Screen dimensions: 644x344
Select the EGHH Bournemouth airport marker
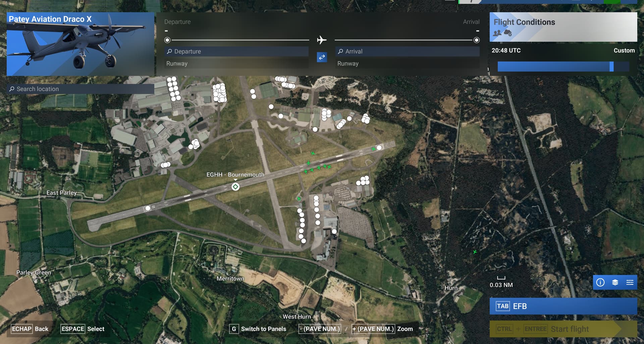pyautogui.click(x=235, y=187)
